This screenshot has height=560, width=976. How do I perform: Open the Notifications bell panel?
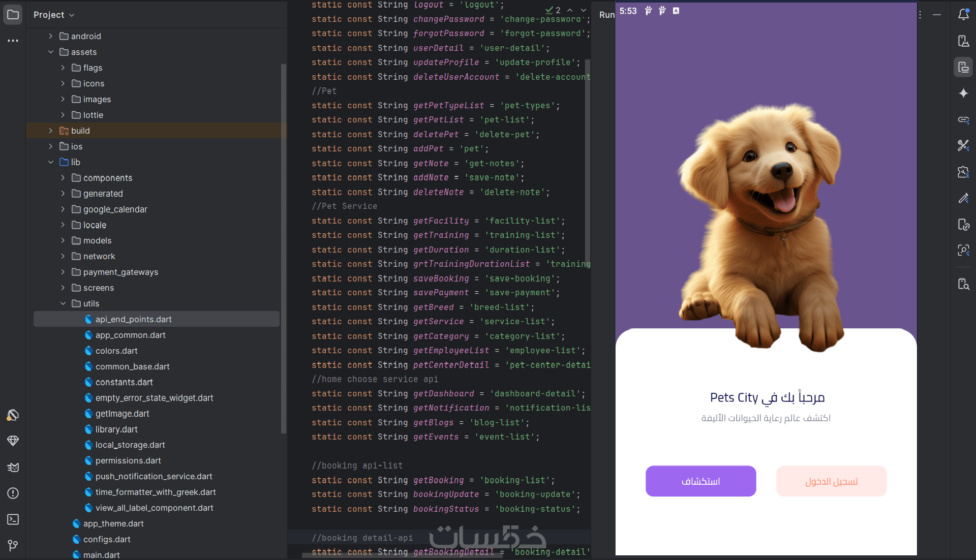pyautogui.click(x=963, y=14)
